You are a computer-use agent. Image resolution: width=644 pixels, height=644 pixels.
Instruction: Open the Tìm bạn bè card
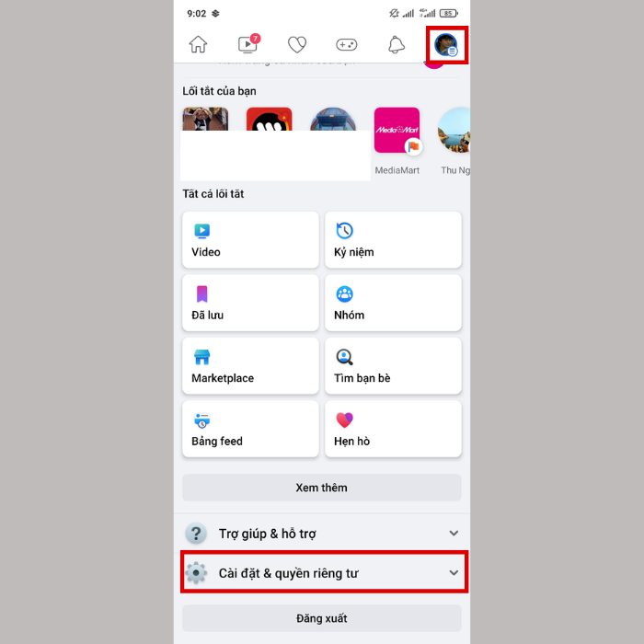coord(393,366)
